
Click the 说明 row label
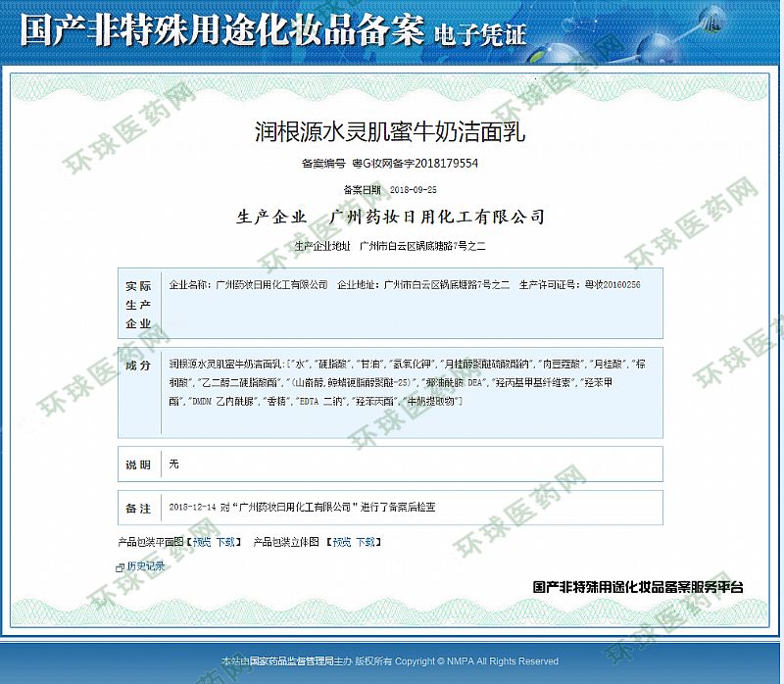point(138,464)
